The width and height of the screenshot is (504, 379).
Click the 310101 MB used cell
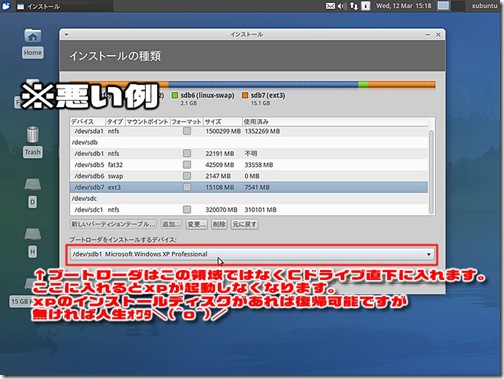pos(260,209)
